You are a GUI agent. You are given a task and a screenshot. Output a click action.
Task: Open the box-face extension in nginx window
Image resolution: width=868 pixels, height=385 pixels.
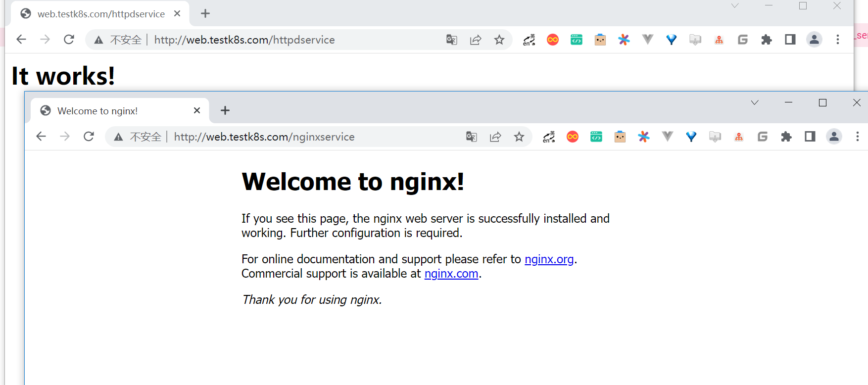tap(620, 137)
